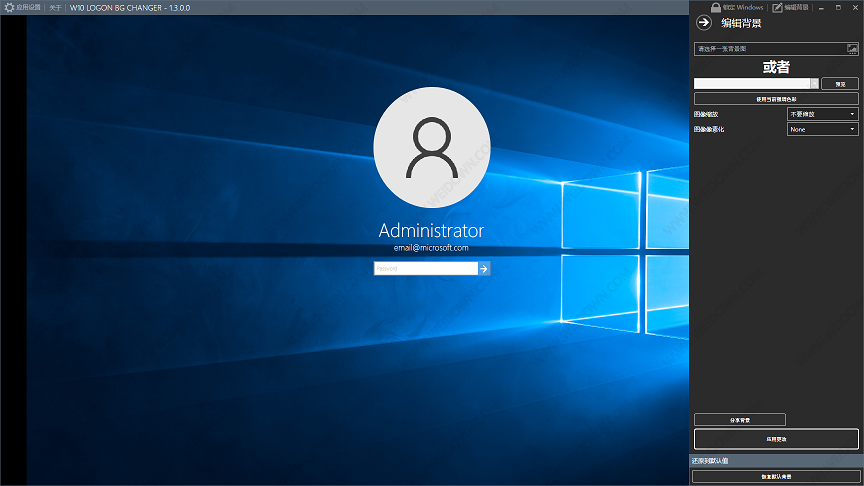Click the blue submit arrow beside Password
Viewport: 864px width, 486px height.
point(484,268)
